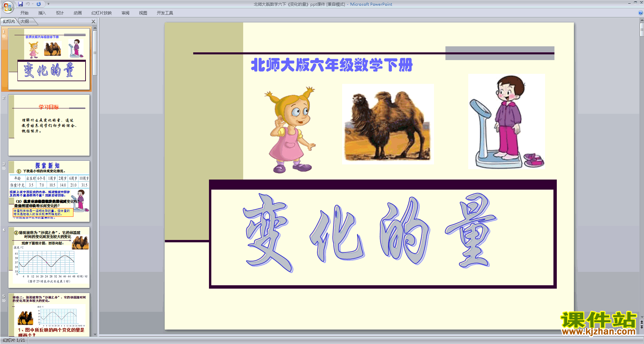Open the 幻灯片放映 ribbon tab

tap(102, 13)
